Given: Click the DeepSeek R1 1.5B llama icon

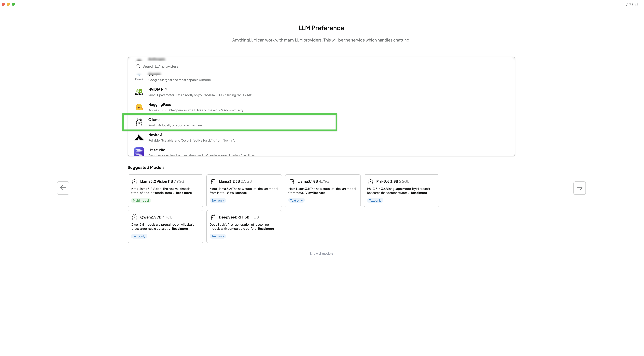Looking at the screenshot, I should [x=213, y=217].
